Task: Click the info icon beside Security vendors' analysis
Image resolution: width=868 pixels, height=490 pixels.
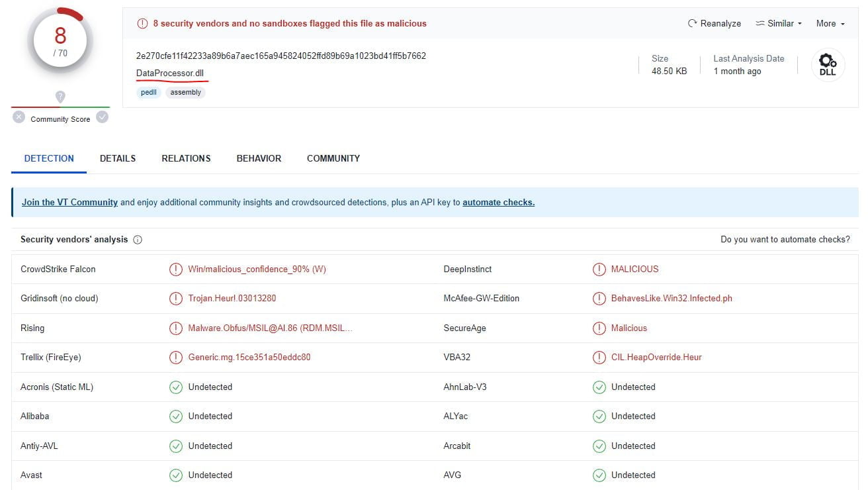Action: (138, 240)
